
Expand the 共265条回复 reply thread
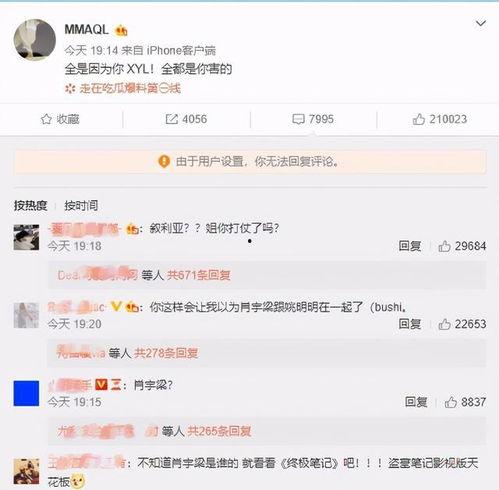coord(219,431)
